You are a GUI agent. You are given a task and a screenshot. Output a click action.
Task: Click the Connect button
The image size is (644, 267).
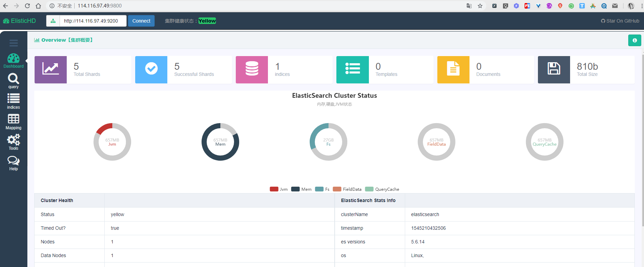point(141,21)
